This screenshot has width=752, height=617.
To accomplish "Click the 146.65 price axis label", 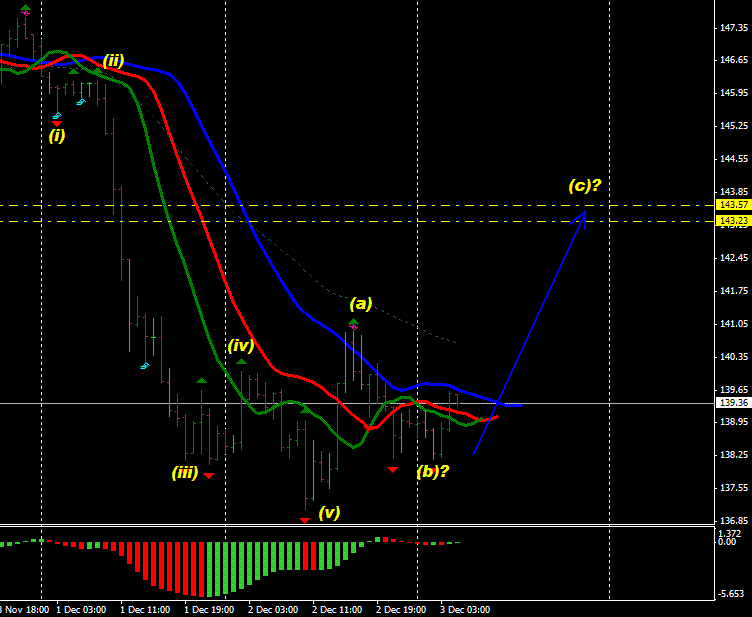I will pos(734,60).
